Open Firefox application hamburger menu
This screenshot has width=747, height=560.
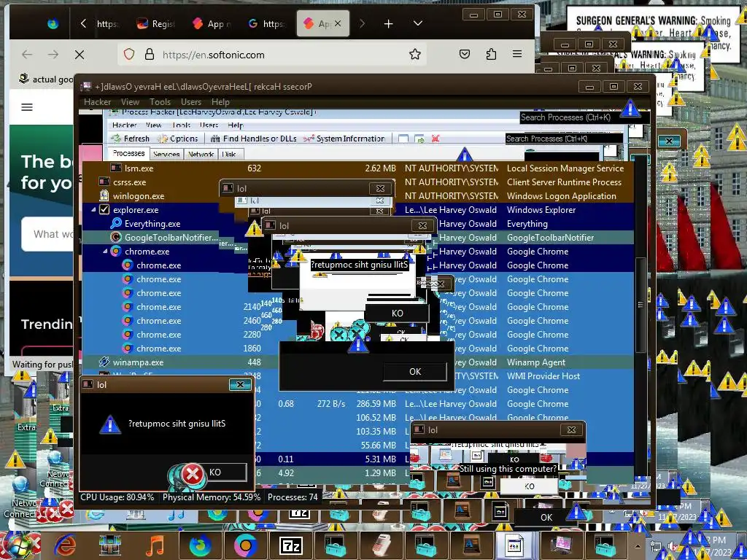tap(517, 54)
